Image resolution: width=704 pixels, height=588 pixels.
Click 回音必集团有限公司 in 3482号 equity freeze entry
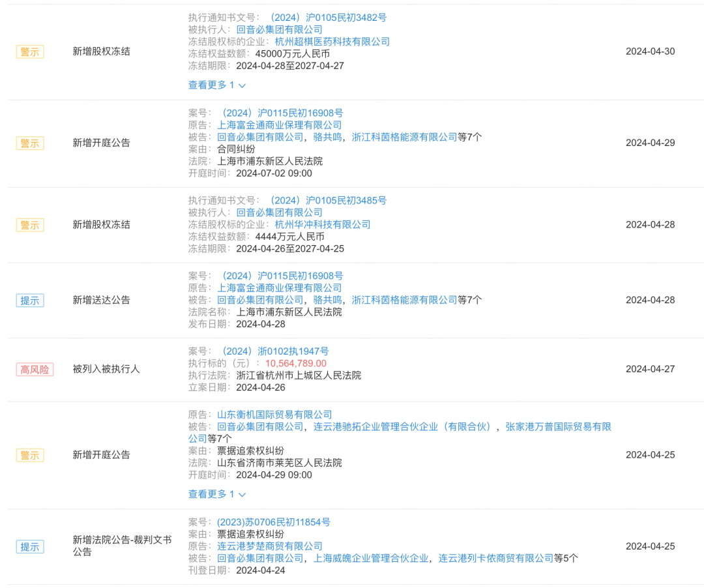279,29
